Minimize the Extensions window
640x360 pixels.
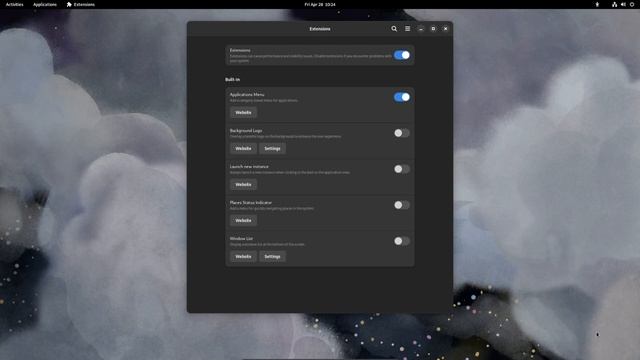tap(421, 29)
